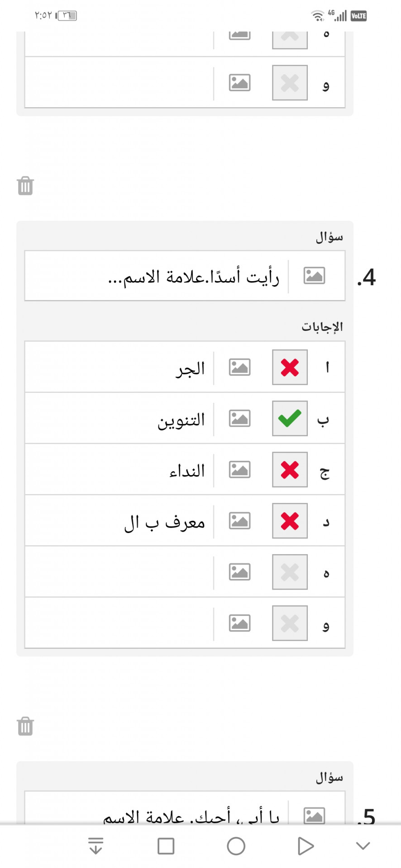Add image to answer التنوين

coord(239,418)
